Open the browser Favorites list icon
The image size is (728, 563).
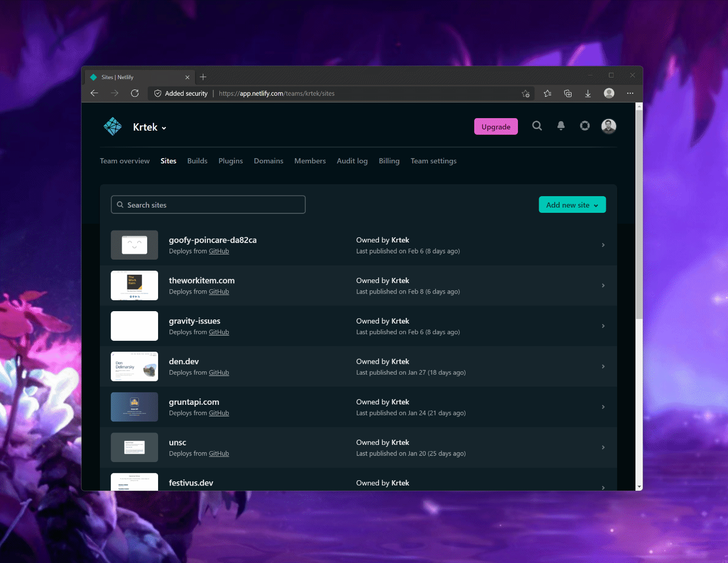pyautogui.click(x=548, y=94)
